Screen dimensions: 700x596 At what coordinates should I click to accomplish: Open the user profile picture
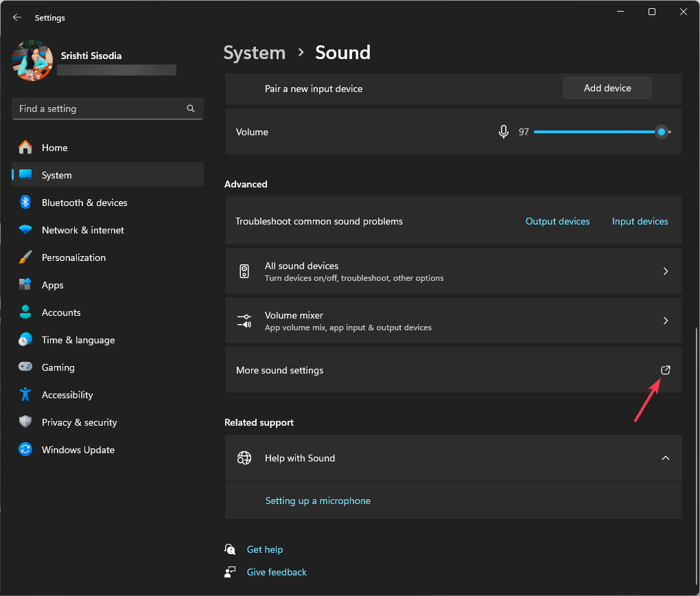point(32,60)
